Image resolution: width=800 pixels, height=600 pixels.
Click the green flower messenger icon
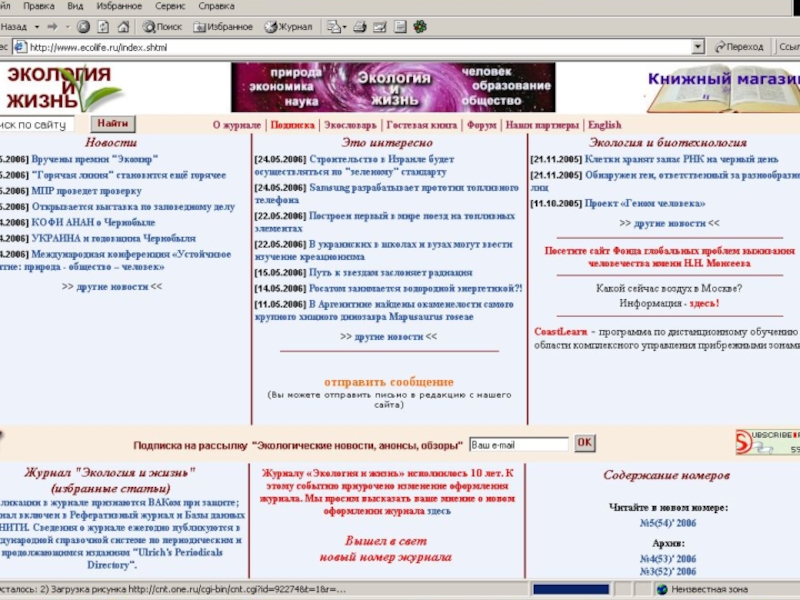[x=420, y=27]
